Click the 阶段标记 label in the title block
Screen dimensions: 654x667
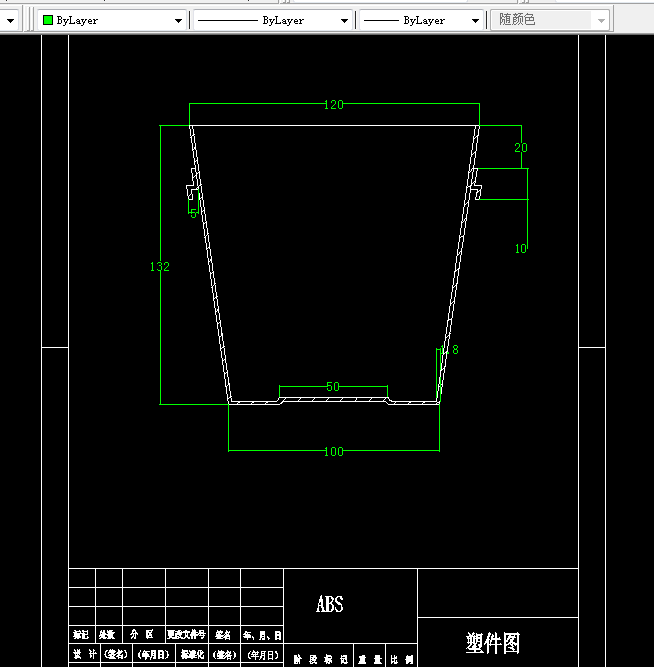pyautogui.click(x=321, y=659)
